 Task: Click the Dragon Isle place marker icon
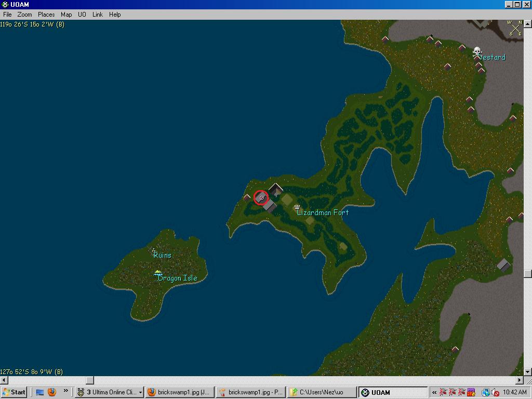point(158,273)
